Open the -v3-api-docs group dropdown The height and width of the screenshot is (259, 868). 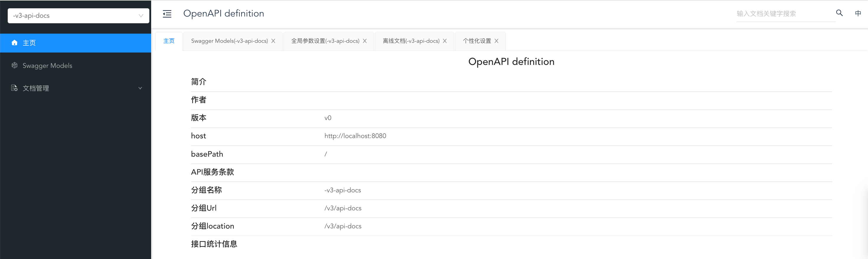(x=79, y=16)
